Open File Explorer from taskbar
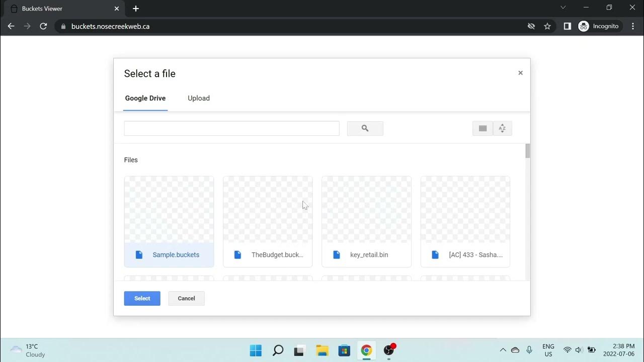Image resolution: width=644 pixels, height=362 pixels. (x=322, y=350)
